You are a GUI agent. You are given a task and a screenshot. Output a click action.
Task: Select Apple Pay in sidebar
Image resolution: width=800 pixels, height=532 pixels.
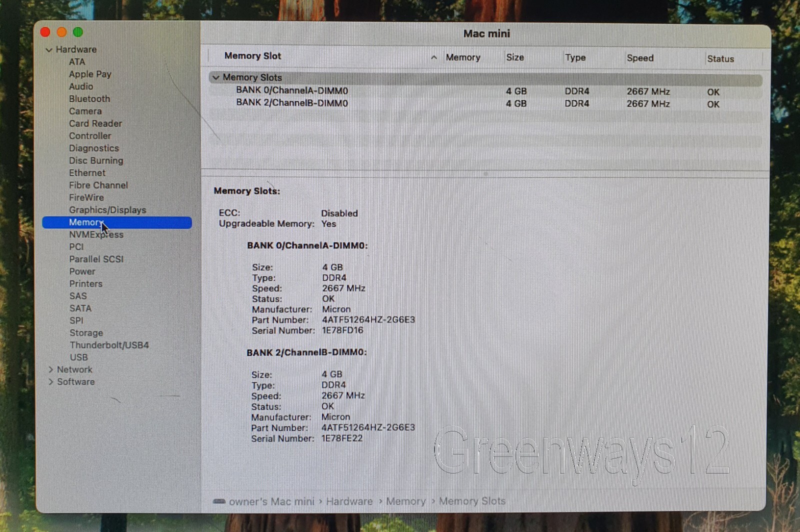[x=90, y=74]
